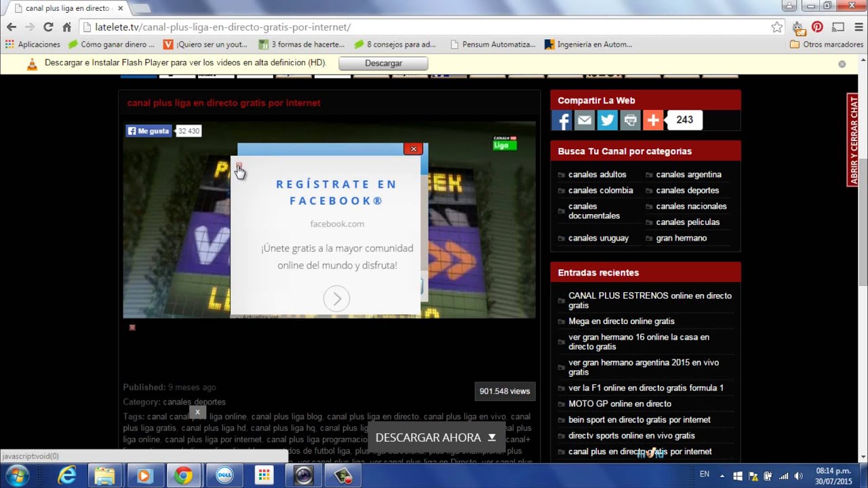Click the 243 share count badge
Viewport: 868px width, 488px height.
[684, 120]
